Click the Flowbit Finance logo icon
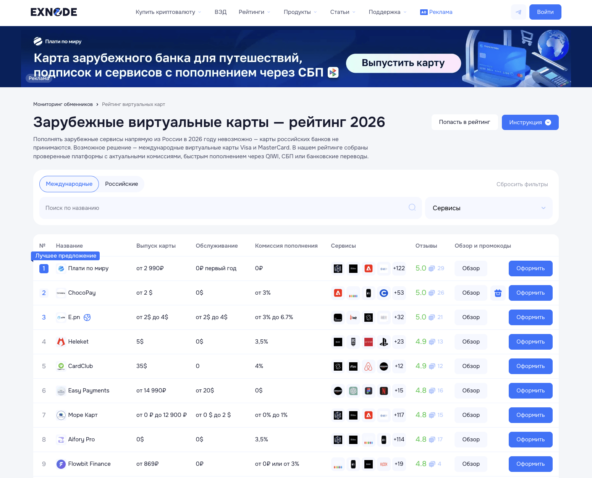This screenshot has height=478, width=592. pyautogui.click(x=61, y=464)
